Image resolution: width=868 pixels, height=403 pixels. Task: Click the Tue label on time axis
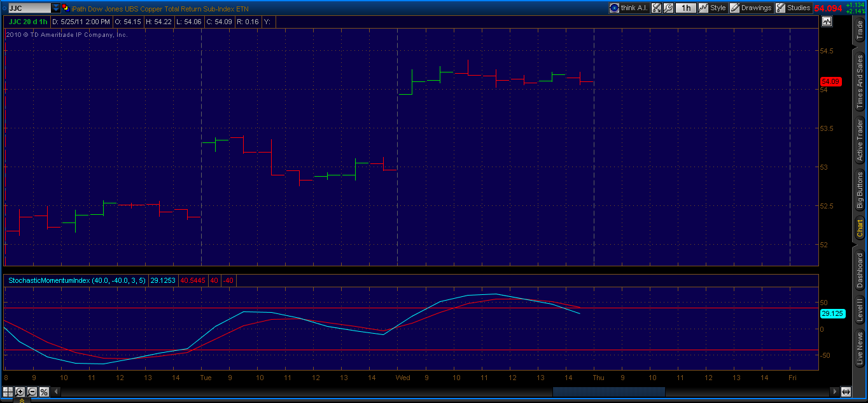(206, 378)
